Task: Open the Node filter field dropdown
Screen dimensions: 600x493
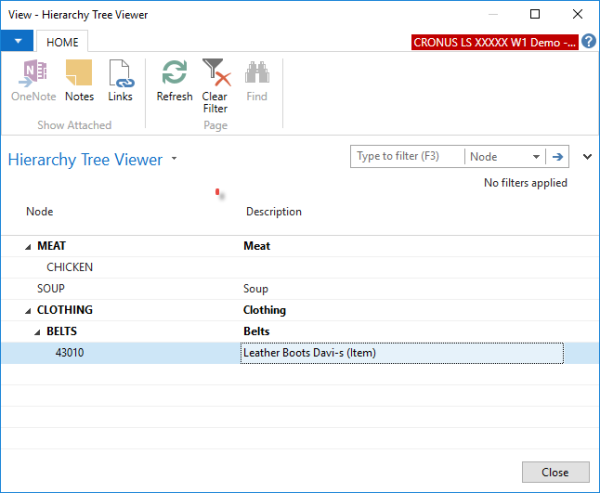Action: [536, 157]
